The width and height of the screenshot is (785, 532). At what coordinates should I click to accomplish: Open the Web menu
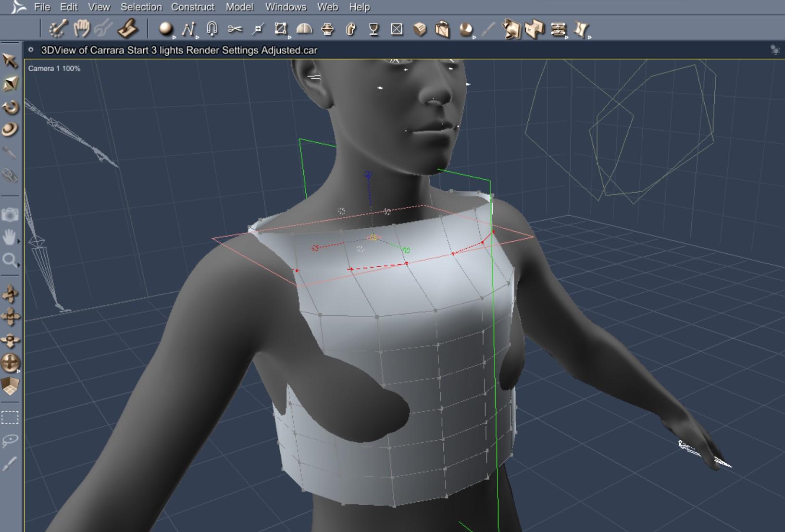click(327, 7)
